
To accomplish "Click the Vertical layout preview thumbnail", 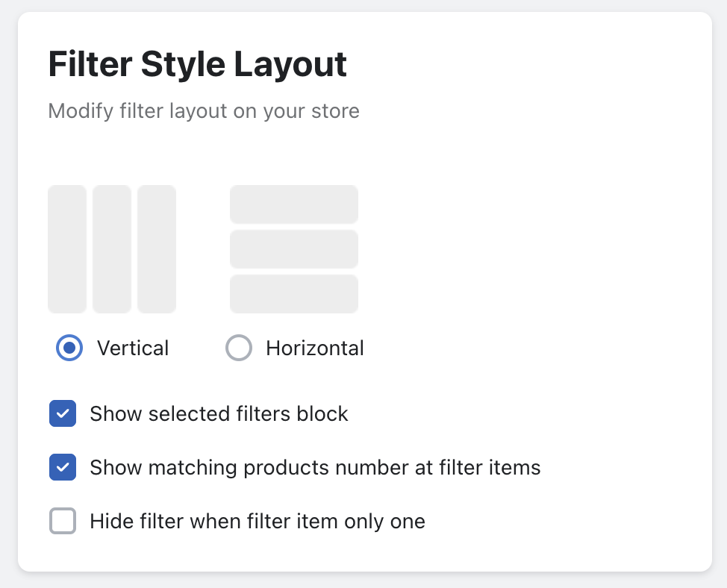I will tap(112, 249).
